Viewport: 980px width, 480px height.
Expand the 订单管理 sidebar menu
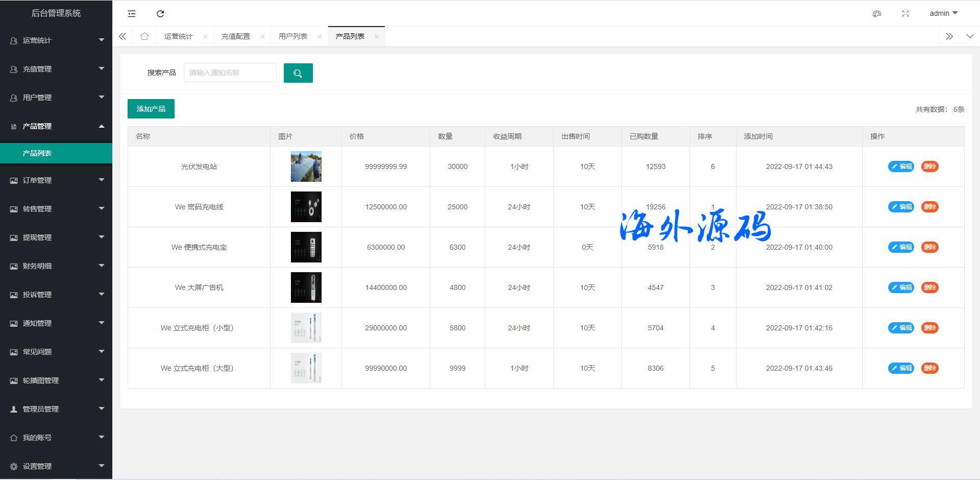tap(56, 180)
